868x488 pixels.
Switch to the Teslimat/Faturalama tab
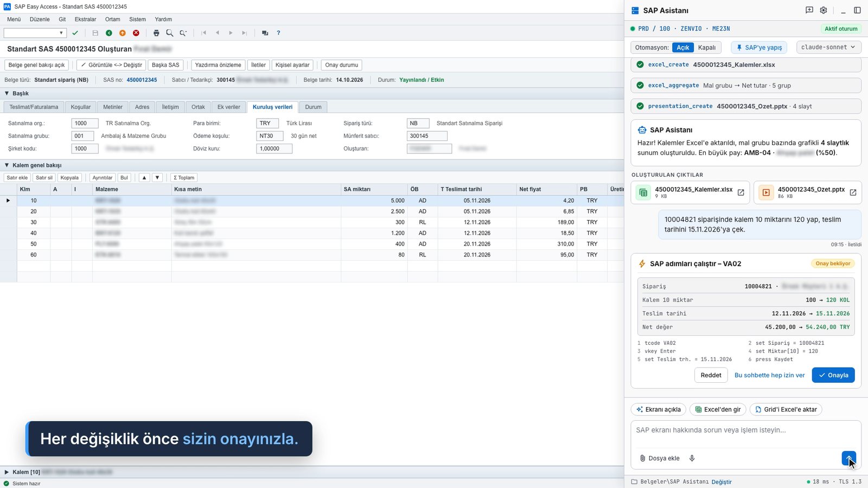(x=34, y=107)
